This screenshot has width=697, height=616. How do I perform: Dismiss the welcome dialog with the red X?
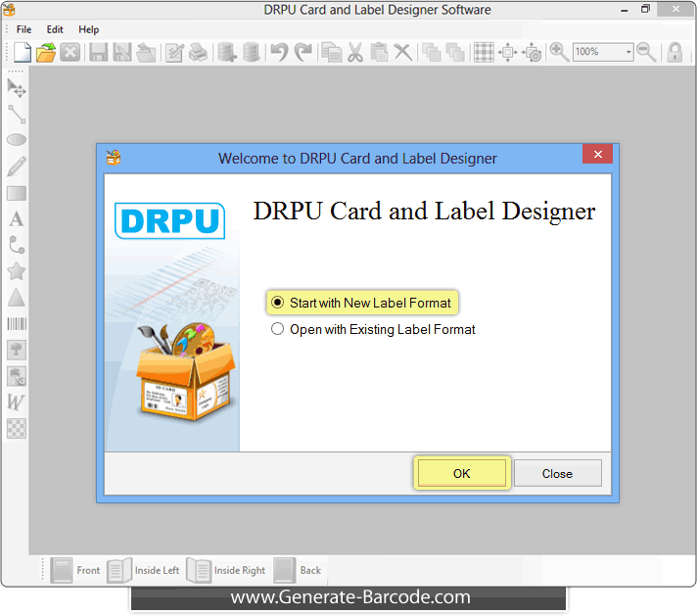[x=598, y=155]
